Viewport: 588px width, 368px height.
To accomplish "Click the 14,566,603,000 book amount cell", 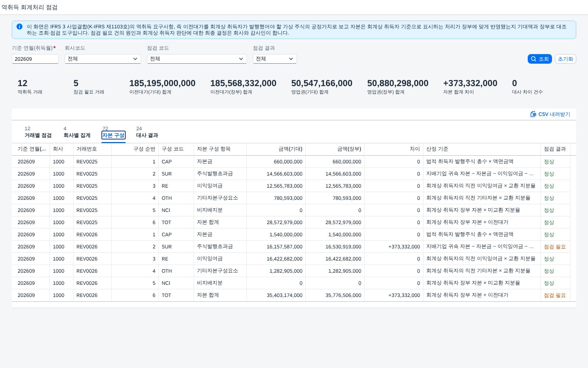I will 343,174.
